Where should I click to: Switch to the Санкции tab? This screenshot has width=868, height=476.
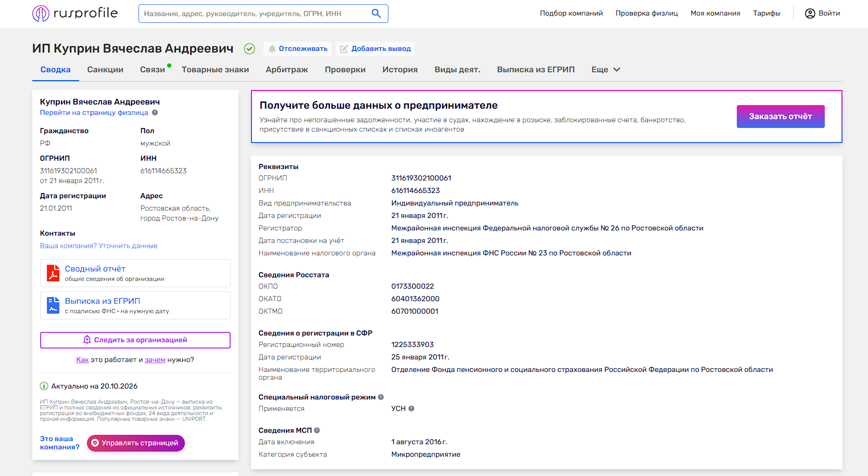pos(105,70)
